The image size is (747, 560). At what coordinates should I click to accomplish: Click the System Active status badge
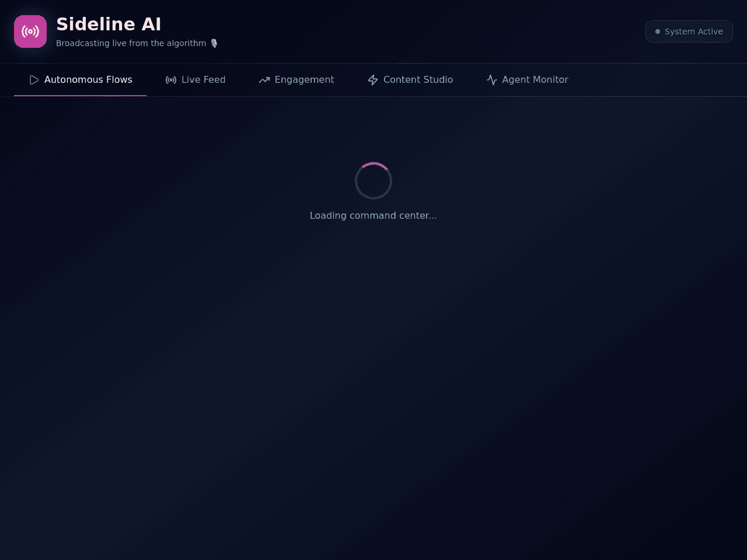click(x=689, y=32)
